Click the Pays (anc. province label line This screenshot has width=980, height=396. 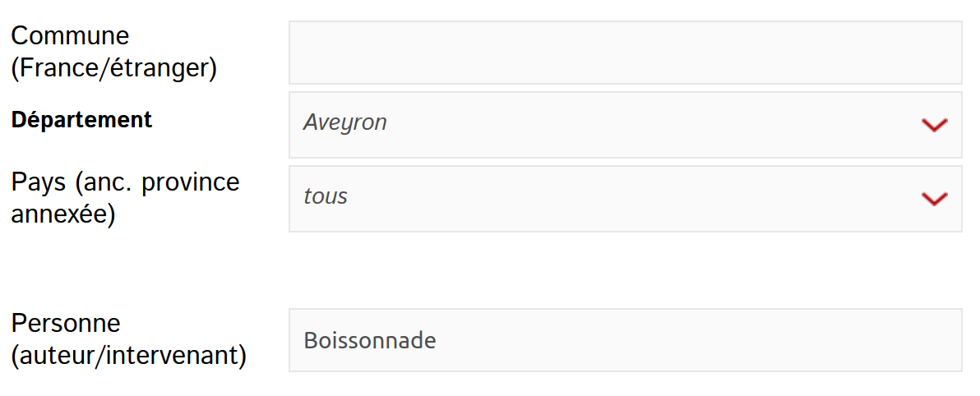click(x=125, y=183)
